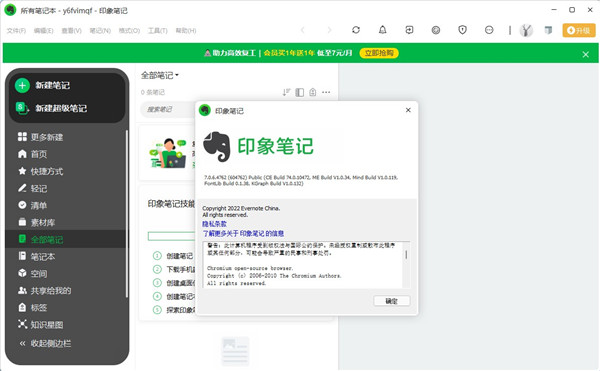Open 快捷方式 shortcuts in sidebar

[41, 171]
